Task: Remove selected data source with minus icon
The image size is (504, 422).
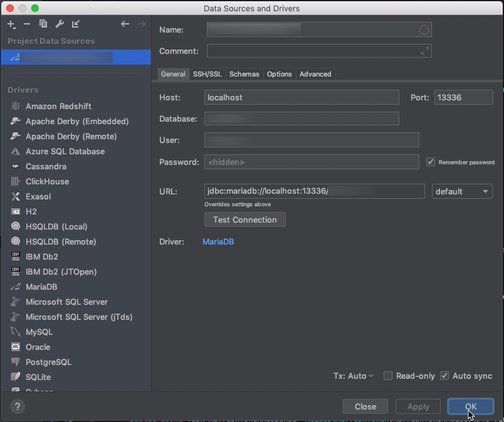Action: pyautogui.click(x=27, y=24)
